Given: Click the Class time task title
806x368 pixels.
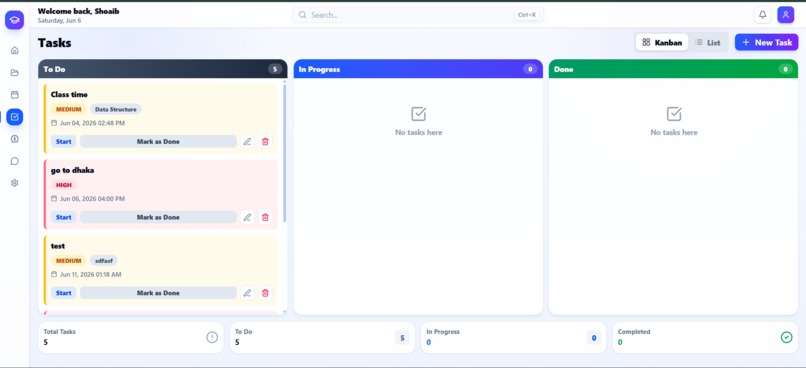Looking at the screenshot, I should 69,95.
